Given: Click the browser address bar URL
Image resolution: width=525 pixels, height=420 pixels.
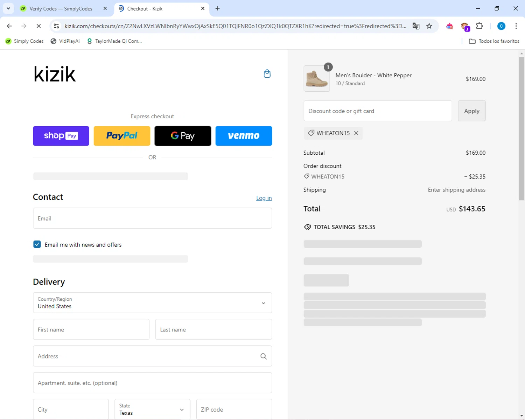Looking at the screenshot, I should pos(235,26).
